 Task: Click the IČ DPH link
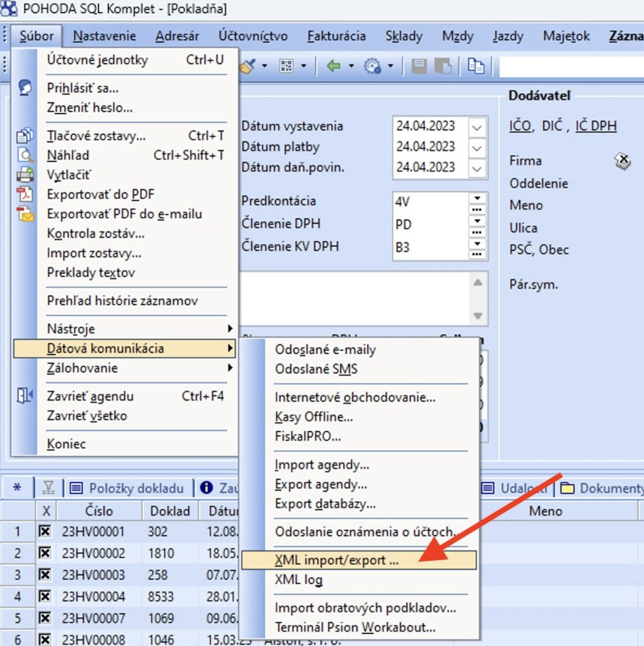(x=596, y=126)
